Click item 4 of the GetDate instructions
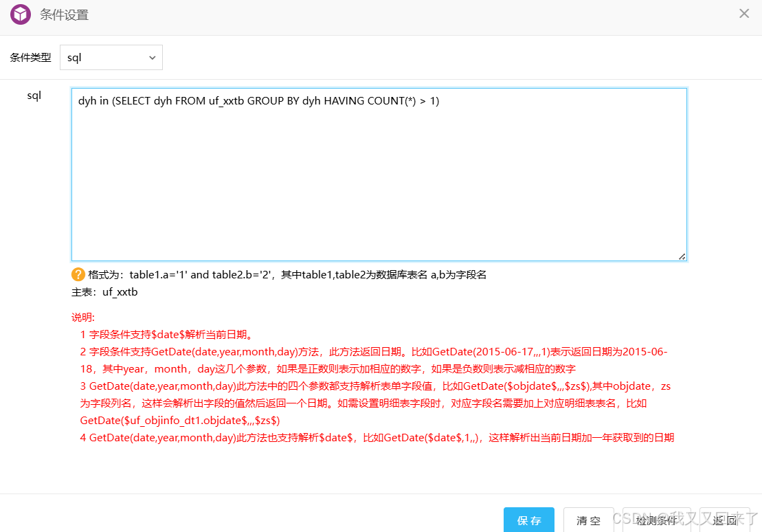762x532 pixels. click(x=378, y=437)
